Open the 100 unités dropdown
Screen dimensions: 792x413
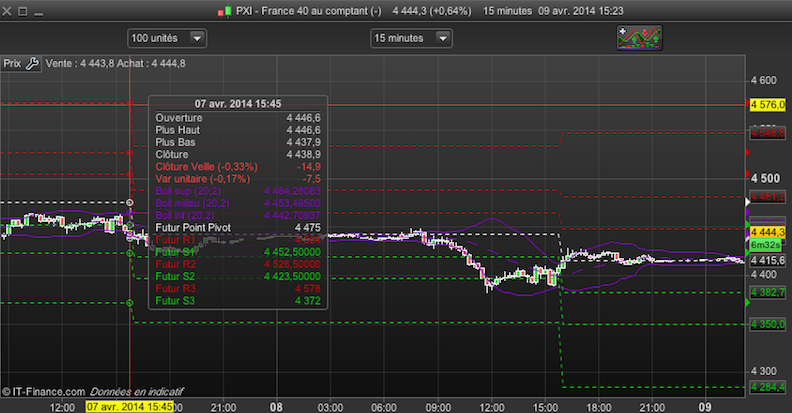(x=167, y=38)
